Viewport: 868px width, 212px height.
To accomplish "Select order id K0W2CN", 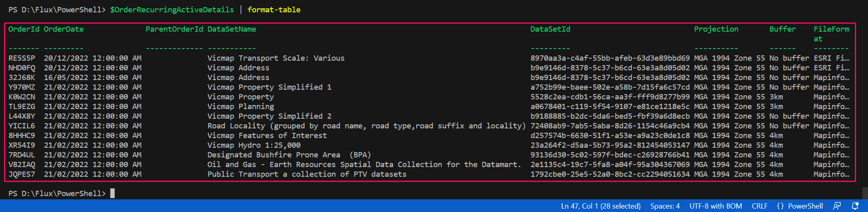I will tap(22, 97).
